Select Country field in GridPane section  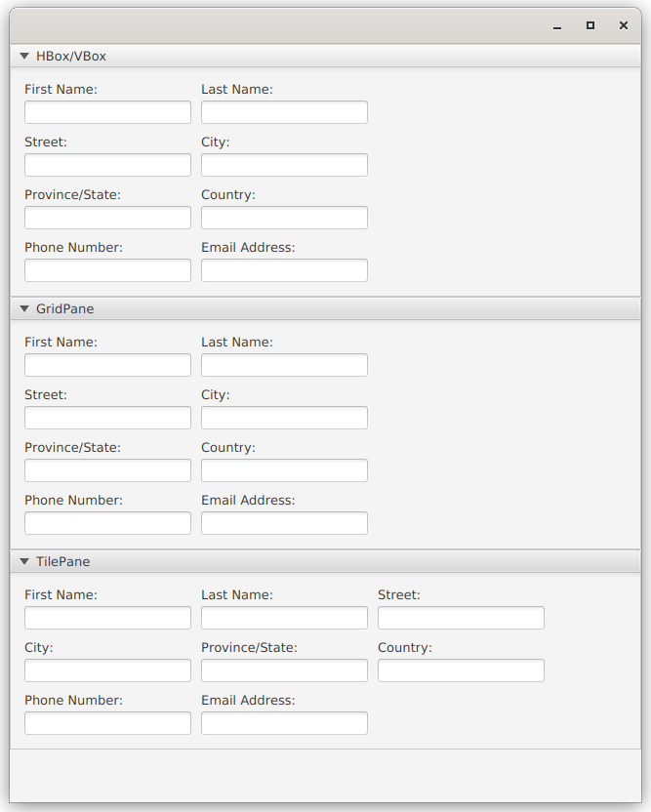point(284,470)
